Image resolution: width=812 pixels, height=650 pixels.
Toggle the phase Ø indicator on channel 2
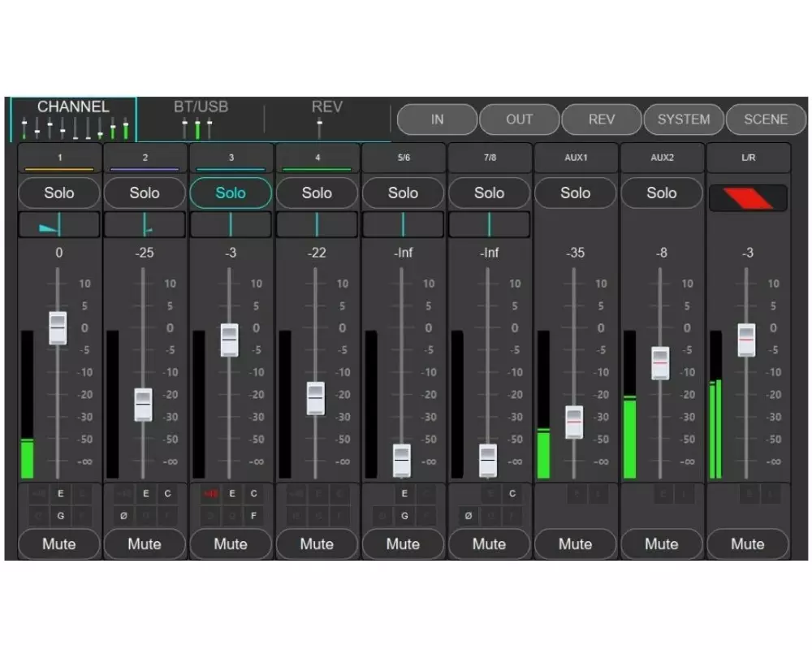click(123, 516)
